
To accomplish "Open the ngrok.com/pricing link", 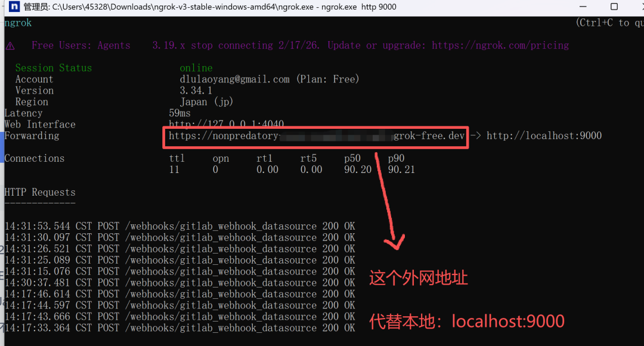I will pos(500,45).
